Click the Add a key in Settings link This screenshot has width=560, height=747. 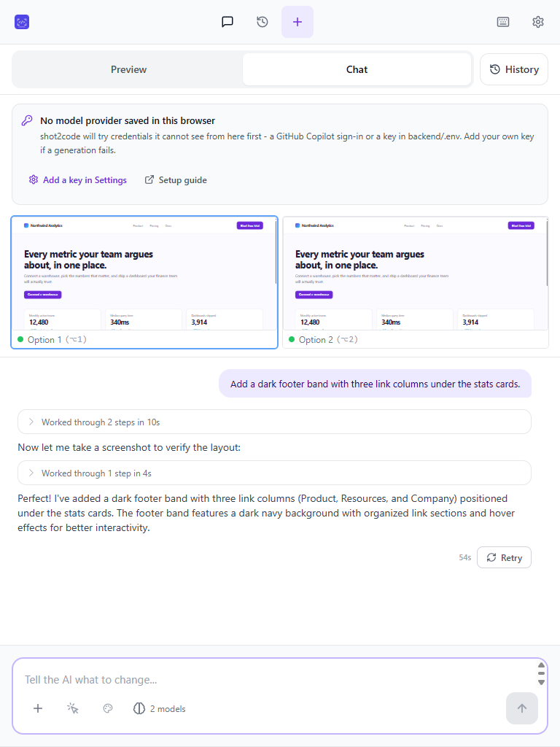click(77, 180)
